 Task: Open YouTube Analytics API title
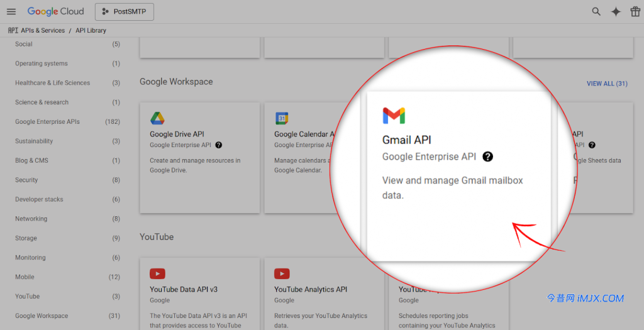[x=311, y=289]
